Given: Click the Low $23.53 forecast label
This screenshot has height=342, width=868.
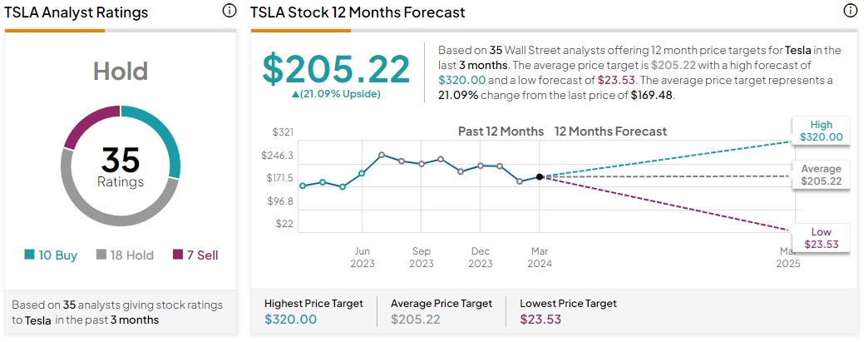Looking at the screenshot, I should click(x=821, y=237).
